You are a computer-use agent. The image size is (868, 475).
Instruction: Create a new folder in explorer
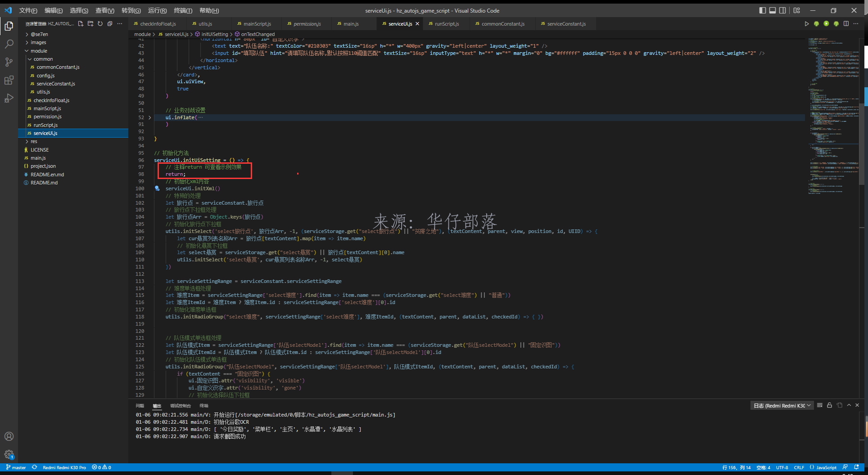[90, 23]
